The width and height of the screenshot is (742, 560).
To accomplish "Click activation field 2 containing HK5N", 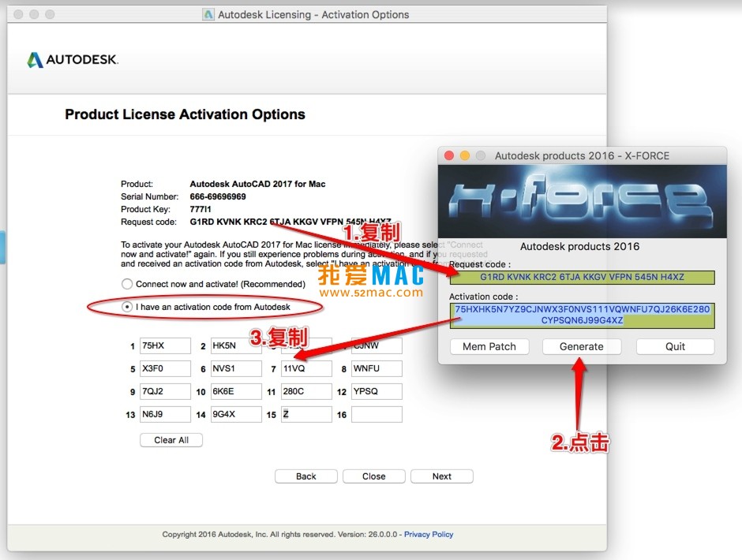I will (236, 345).
